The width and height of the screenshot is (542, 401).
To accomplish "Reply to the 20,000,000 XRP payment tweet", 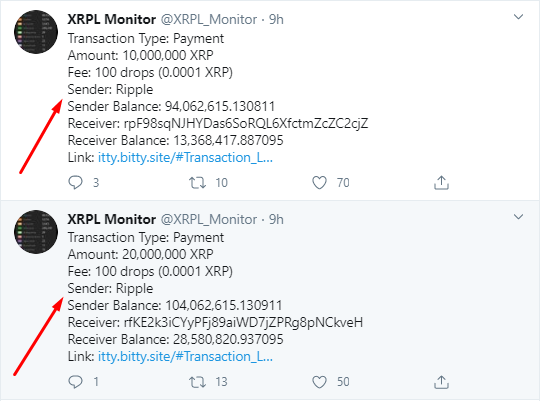I will click(x=75, y=382).
